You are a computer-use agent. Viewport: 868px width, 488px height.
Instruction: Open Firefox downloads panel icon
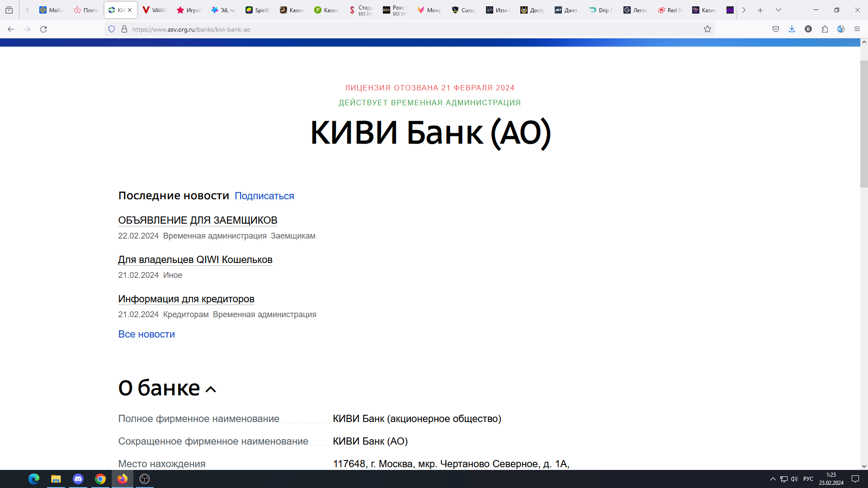click(792, 29)
